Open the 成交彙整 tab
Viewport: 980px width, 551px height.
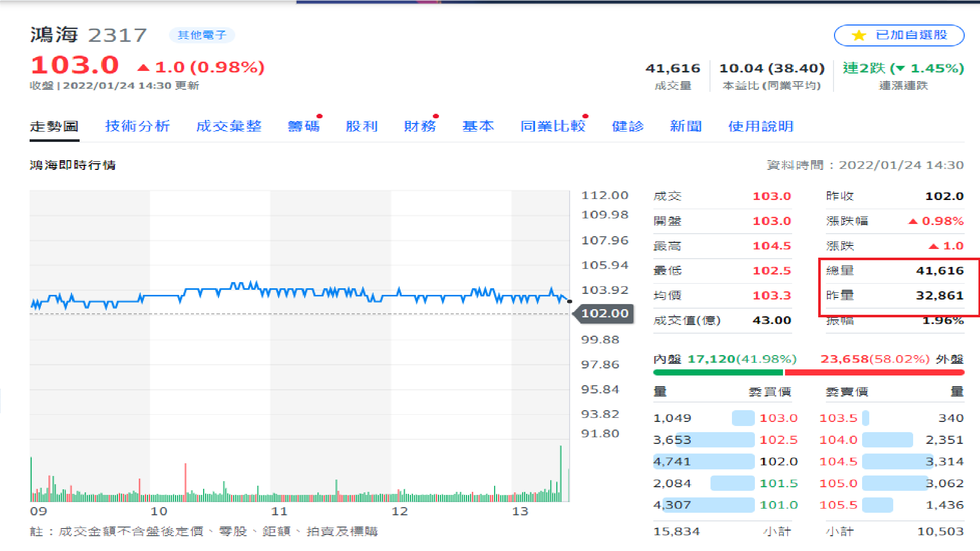tap(229, 126)
